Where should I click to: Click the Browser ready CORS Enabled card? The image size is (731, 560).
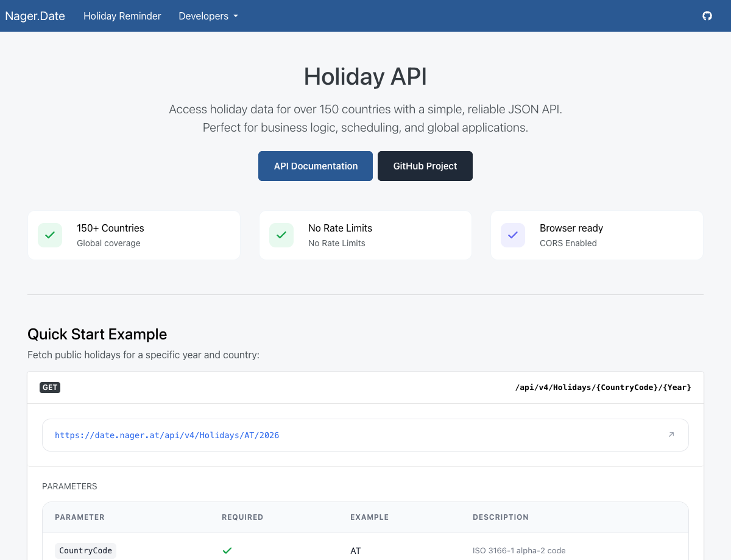597,235
